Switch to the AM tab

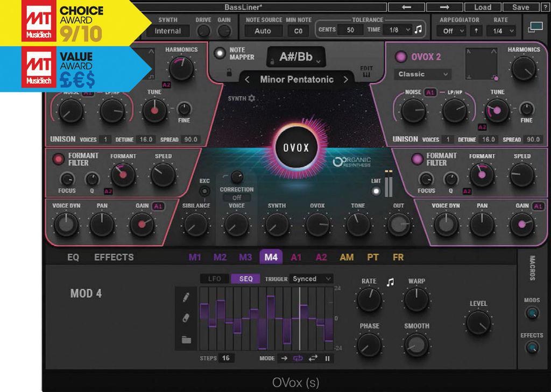click(x=347, y=258)
